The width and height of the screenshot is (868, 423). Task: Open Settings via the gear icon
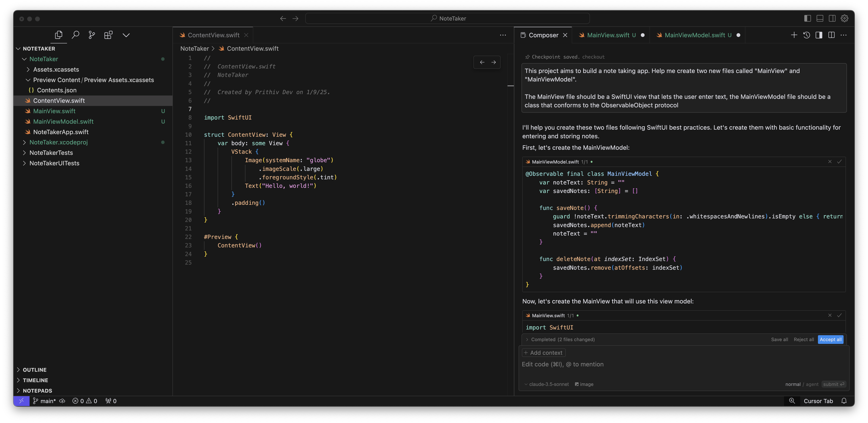(x=845, y=18)
